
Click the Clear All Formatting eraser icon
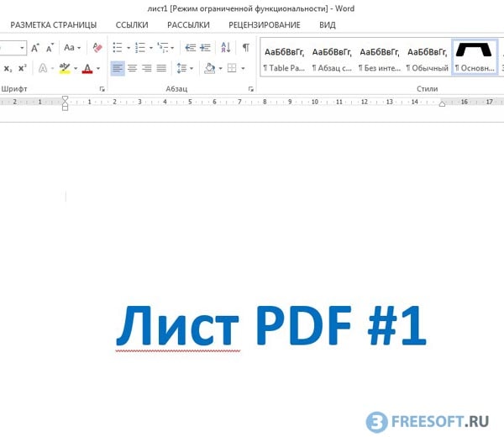coord(97,48)
